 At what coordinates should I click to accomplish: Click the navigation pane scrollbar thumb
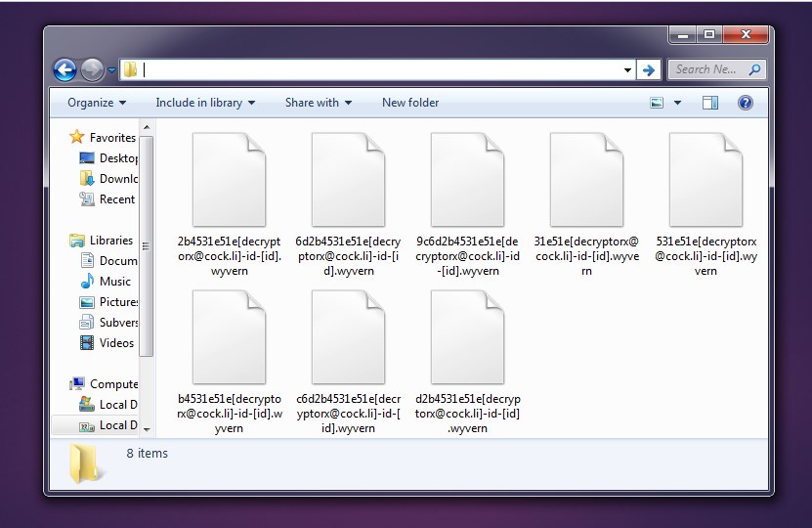pyautogui.click(x=147, y=246)
